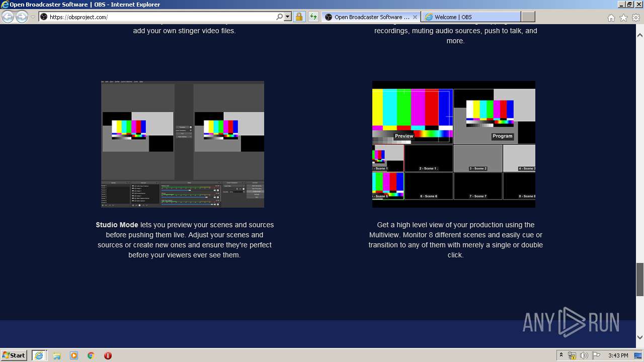Open the red shield taskbar icon
This screenshot has height=362, width=644.
point(108,355)
